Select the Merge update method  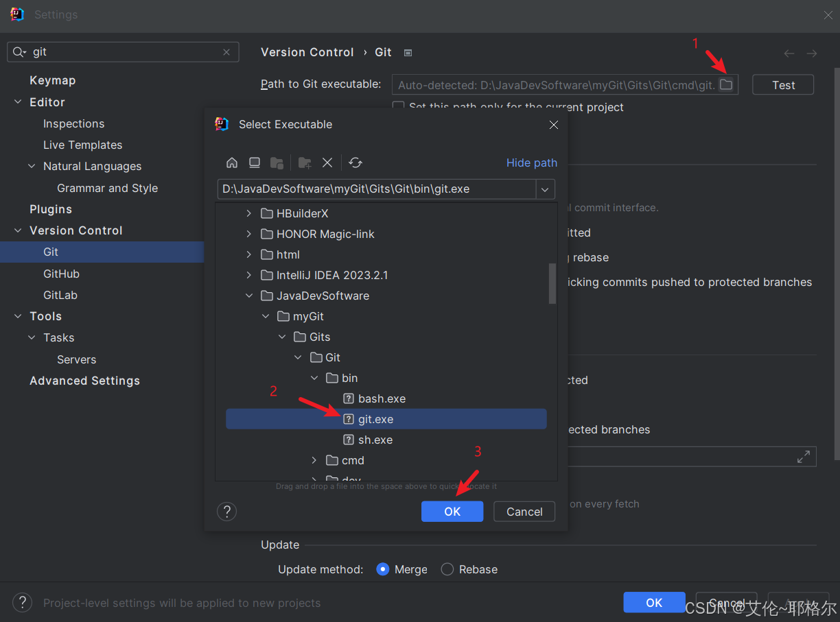pyautogui.click(x=383, y=569)
